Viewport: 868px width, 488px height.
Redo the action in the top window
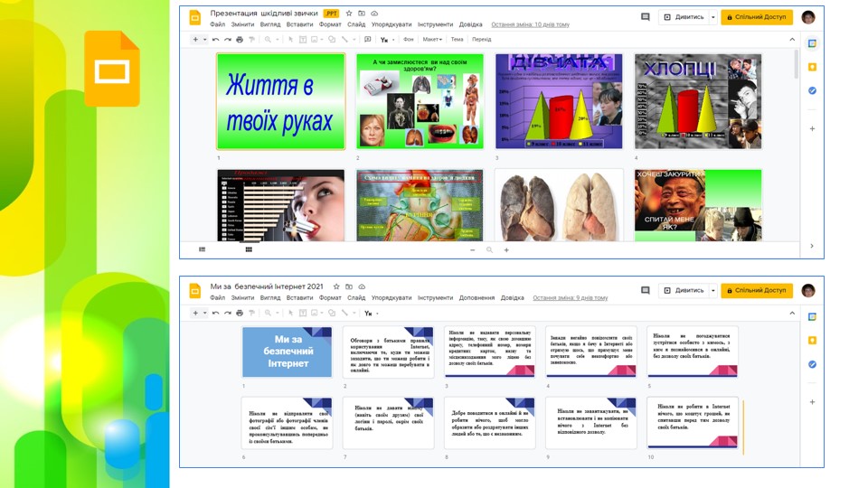pyautogui.click(x=228, y=39)
